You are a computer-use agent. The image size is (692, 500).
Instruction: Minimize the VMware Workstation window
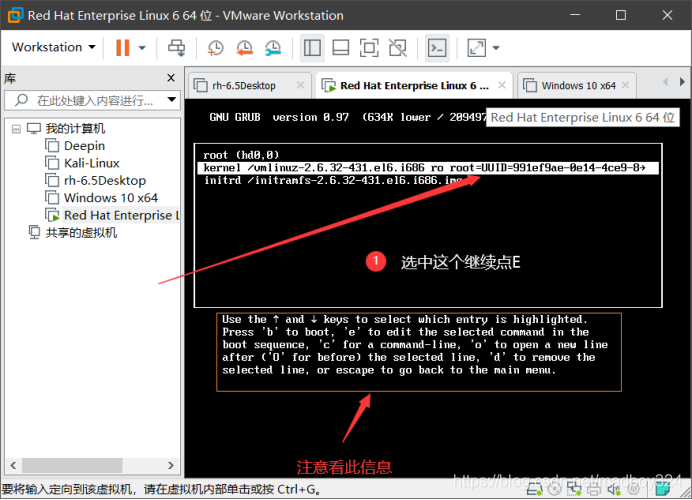point(575,15)
